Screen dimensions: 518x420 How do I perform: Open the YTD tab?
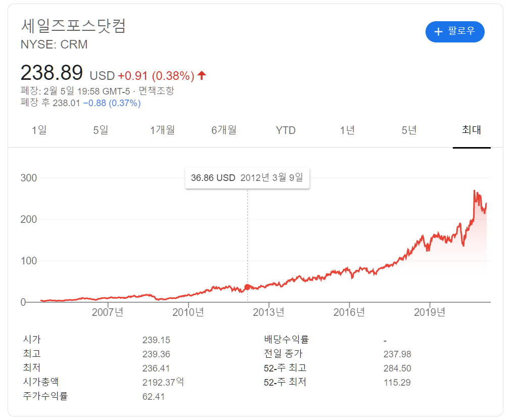286,130
